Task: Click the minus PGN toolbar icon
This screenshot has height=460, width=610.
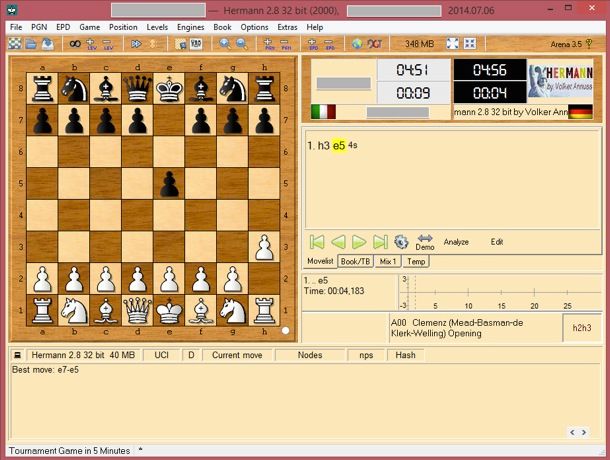Action: pyautogui.click(x=286, y=44)
